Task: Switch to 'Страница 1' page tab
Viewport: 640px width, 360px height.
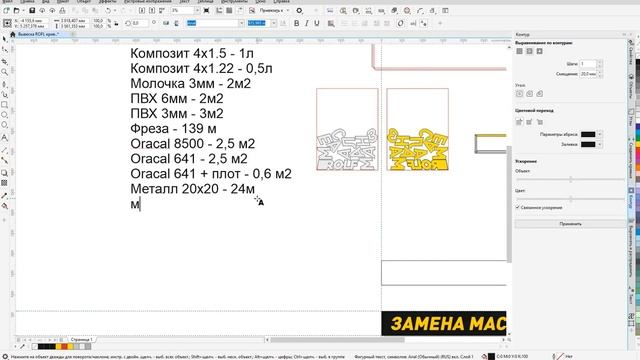Action: pyautogui.click(x=81, y=340)
